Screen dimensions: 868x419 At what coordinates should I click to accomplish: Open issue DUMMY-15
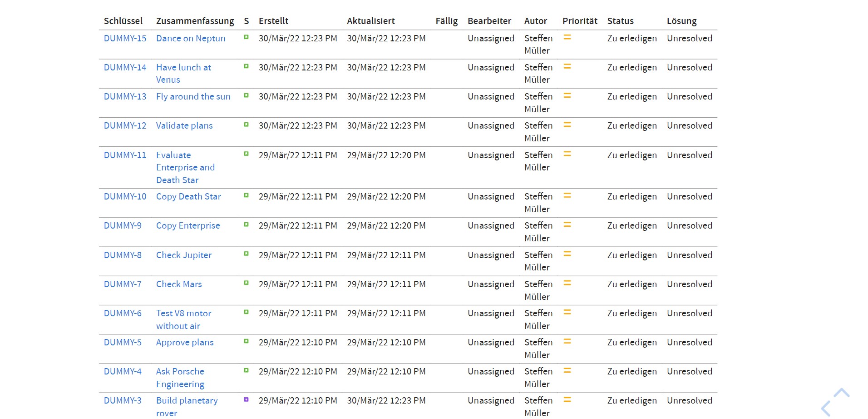[125, 38]
